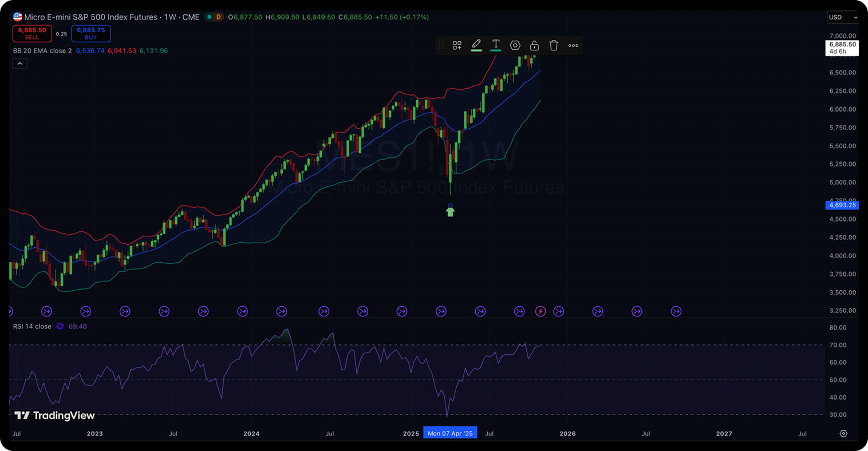Click the green up-arrow marker on chart

pos(450,212)
